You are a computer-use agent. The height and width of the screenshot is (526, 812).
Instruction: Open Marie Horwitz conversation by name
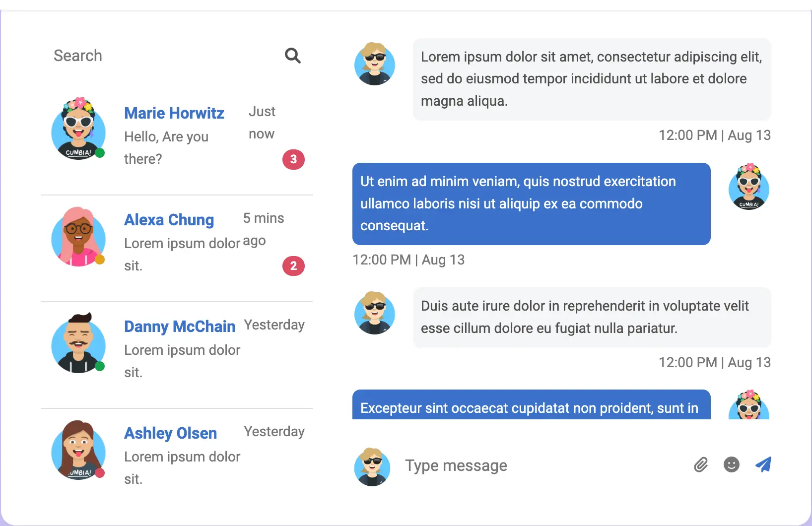coord(174,113)
